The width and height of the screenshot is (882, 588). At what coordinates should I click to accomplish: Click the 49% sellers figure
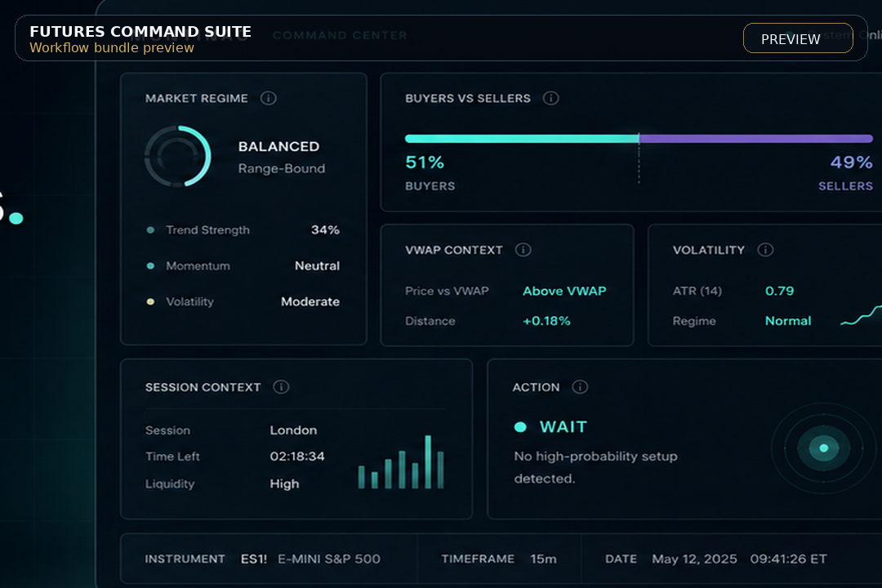(x=852, y=163)
